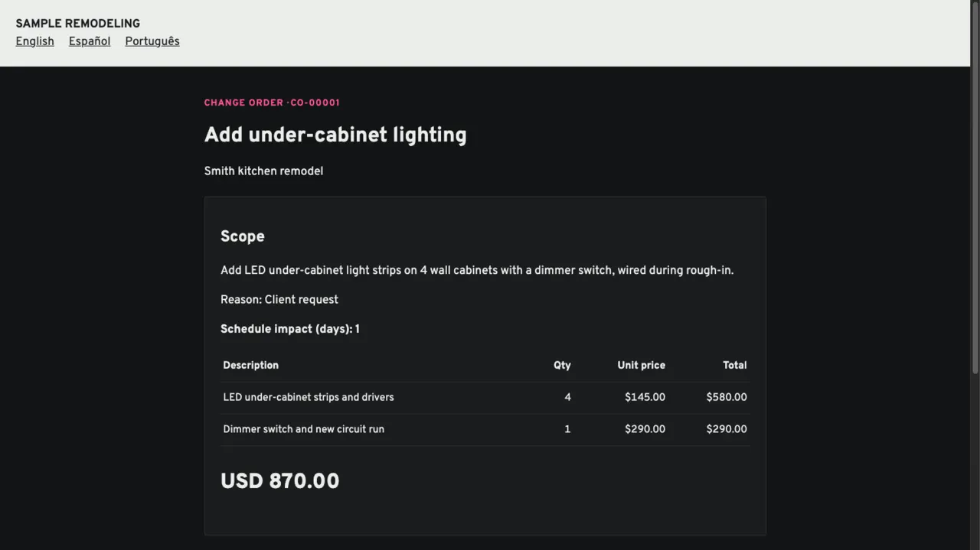Click the Schedule impact days line
This screenshot has height=550, width=980.
pyautogui.click(x=290, y=329)
